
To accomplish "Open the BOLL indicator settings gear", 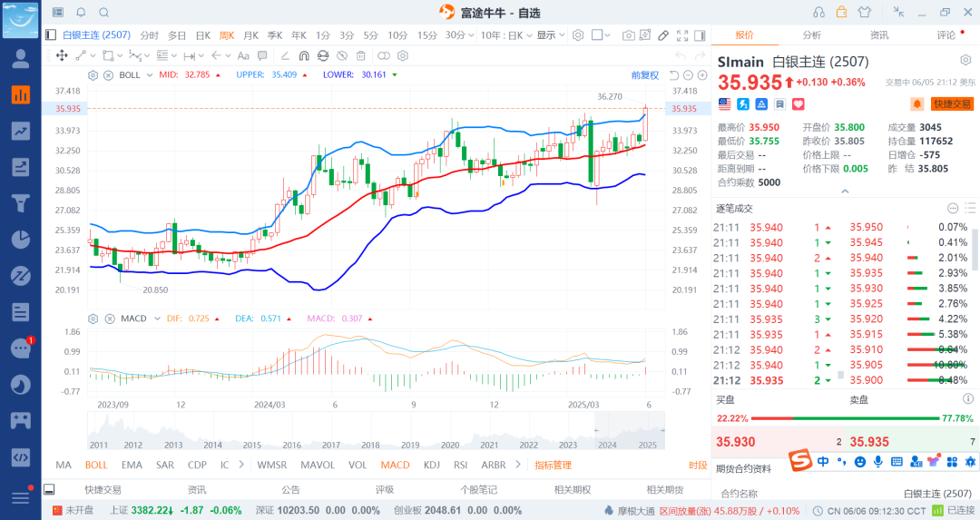I will click(x=94, y=74).
